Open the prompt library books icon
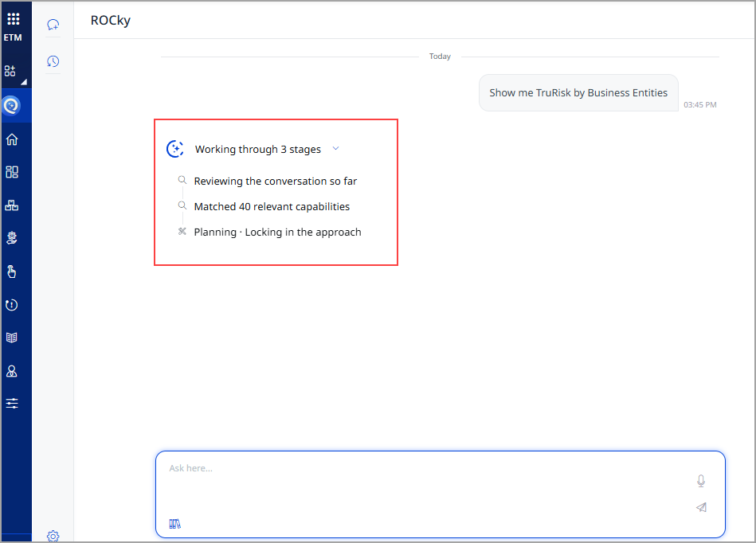The height and width of the screenshot is (543, 756). (175, 524)
